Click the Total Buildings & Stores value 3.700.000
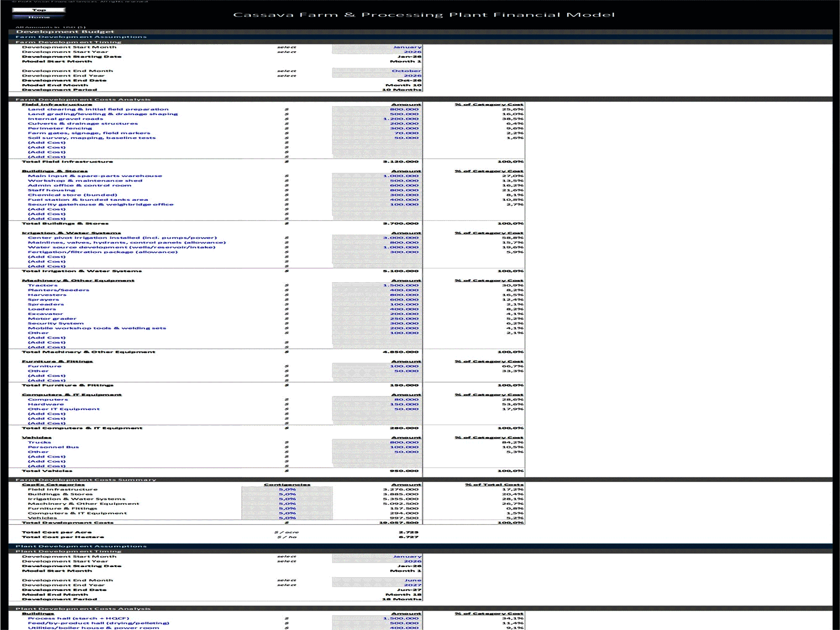This screenshot has height=630, width=840. 401,224
